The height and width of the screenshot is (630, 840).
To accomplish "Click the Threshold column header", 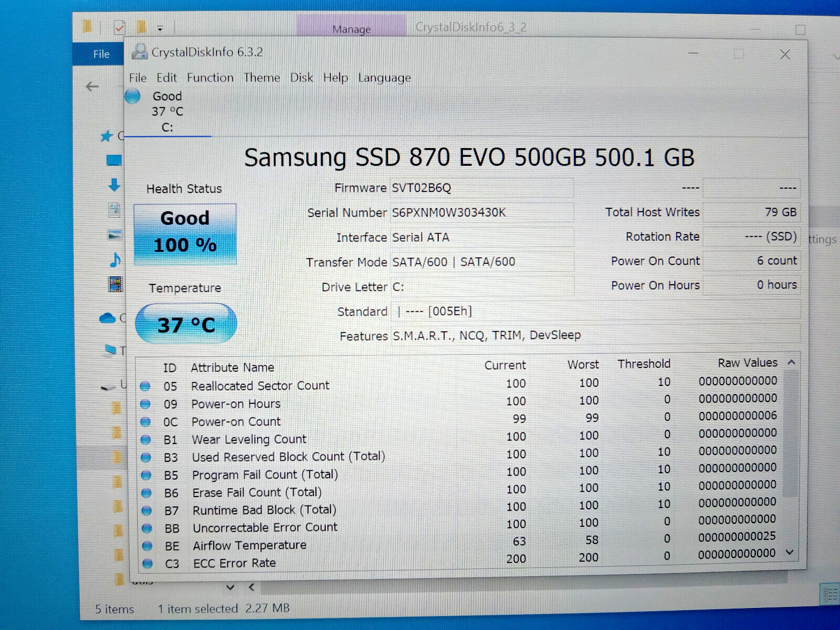I will 644,364.
